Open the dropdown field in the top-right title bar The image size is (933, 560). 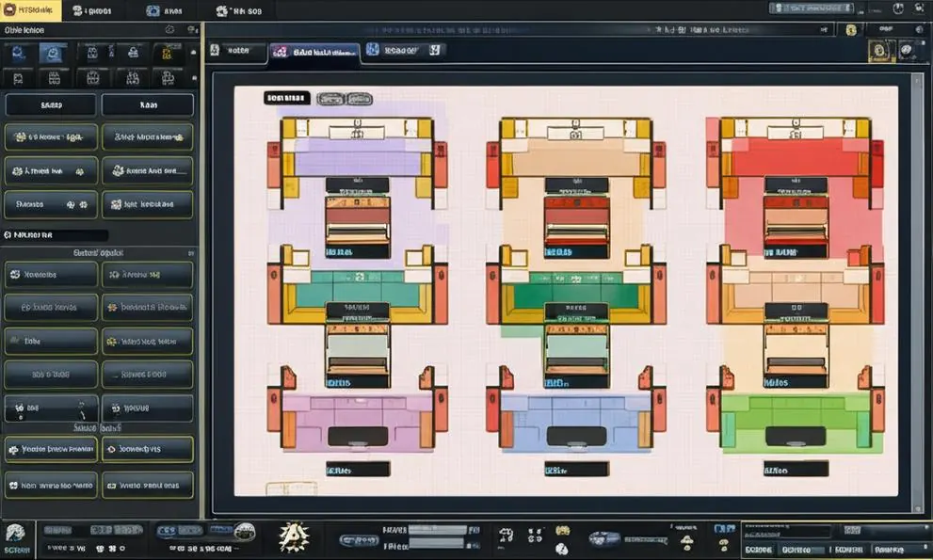(x=812, y=8)
